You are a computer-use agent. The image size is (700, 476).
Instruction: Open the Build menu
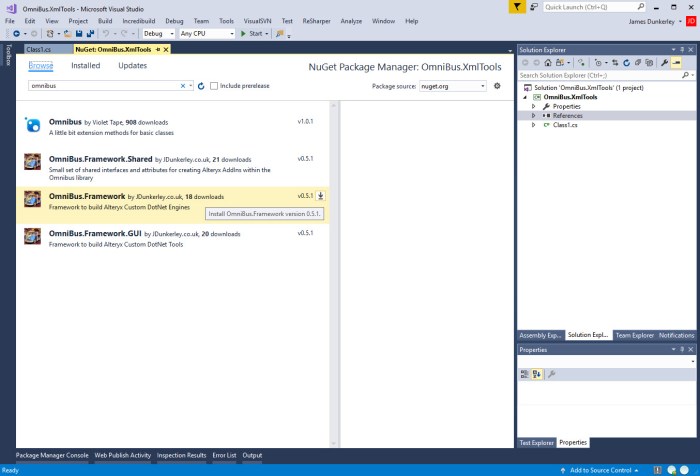tap(105, 21)
